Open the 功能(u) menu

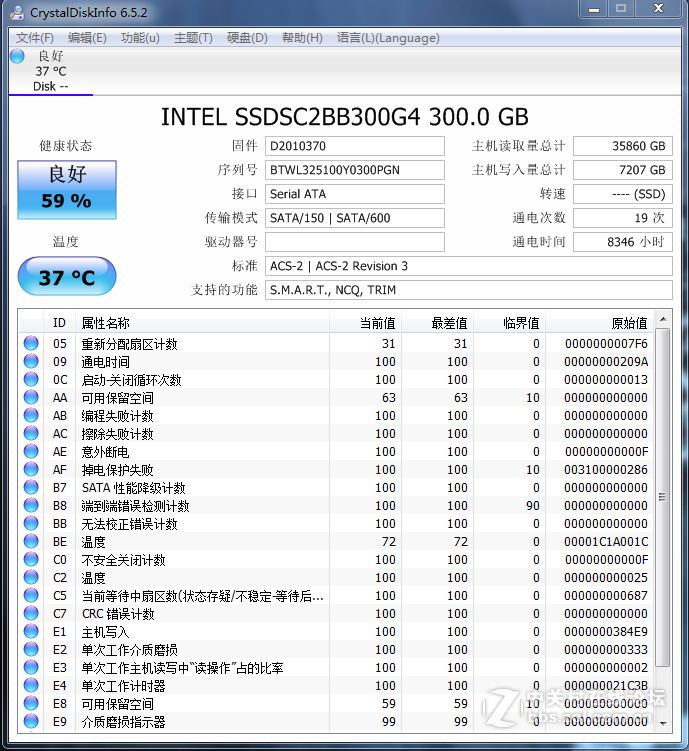point(140,38)
